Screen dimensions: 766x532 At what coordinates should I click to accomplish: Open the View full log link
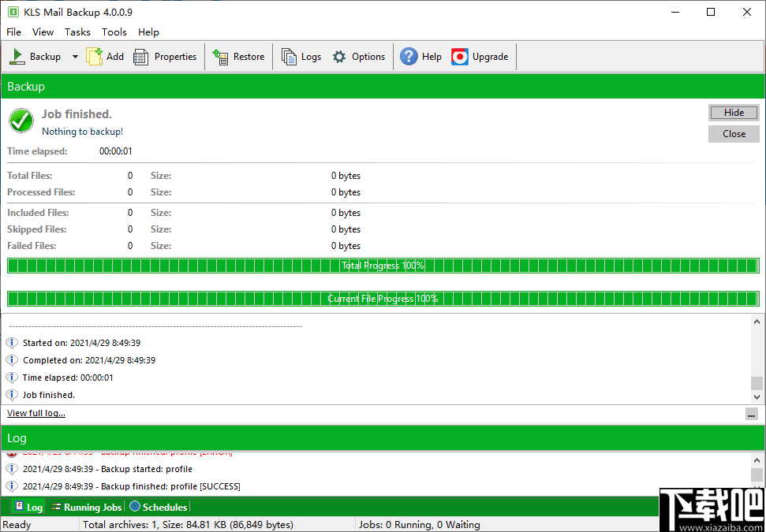point(35,413)
